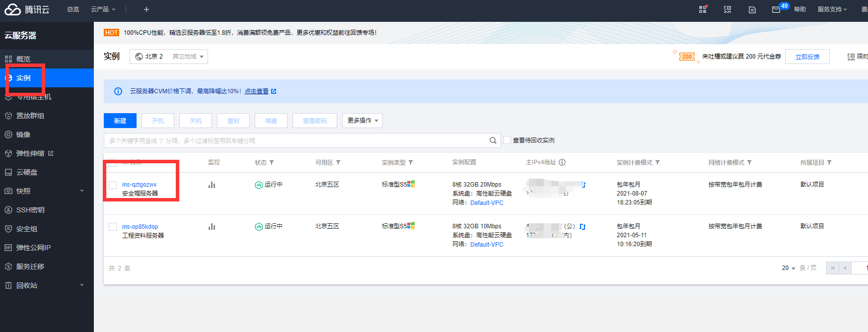Click 置放群组 in the sidebar
Screen dimensions: 868x332
tap(47, 116)
